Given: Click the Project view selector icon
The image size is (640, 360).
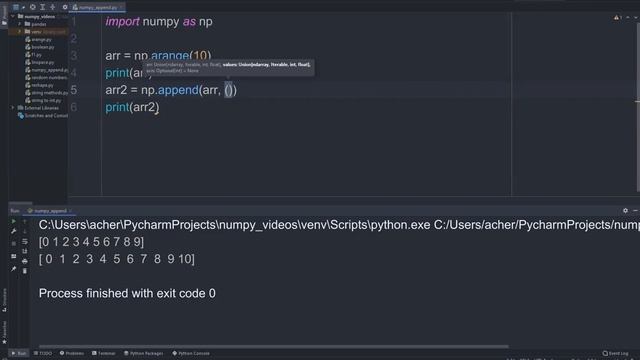Looking at the screenshot, I should tap(16, 7).
